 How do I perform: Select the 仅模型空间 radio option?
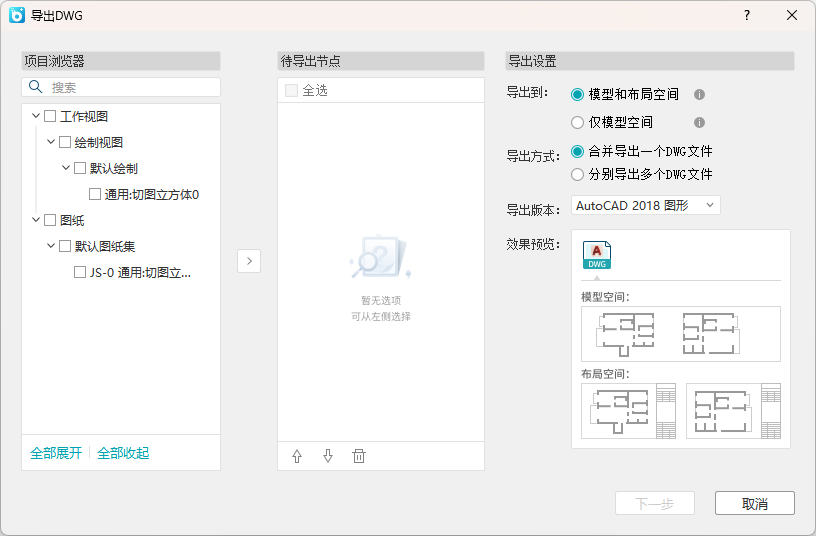(x=577, y=123)
